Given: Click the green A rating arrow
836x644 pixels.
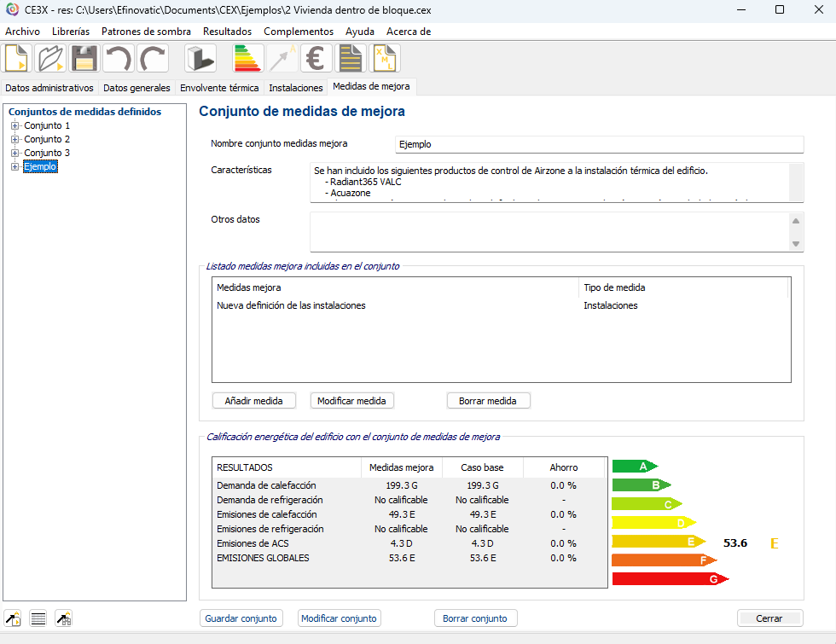Looking at the screenshot, I should [x=634, y=466].
